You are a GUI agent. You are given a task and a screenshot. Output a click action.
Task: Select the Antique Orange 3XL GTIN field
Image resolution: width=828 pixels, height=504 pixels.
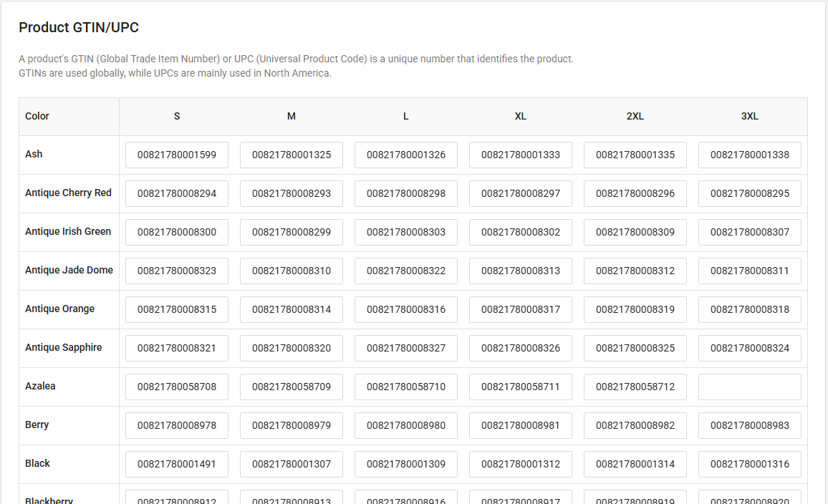(x=749, y=309)
